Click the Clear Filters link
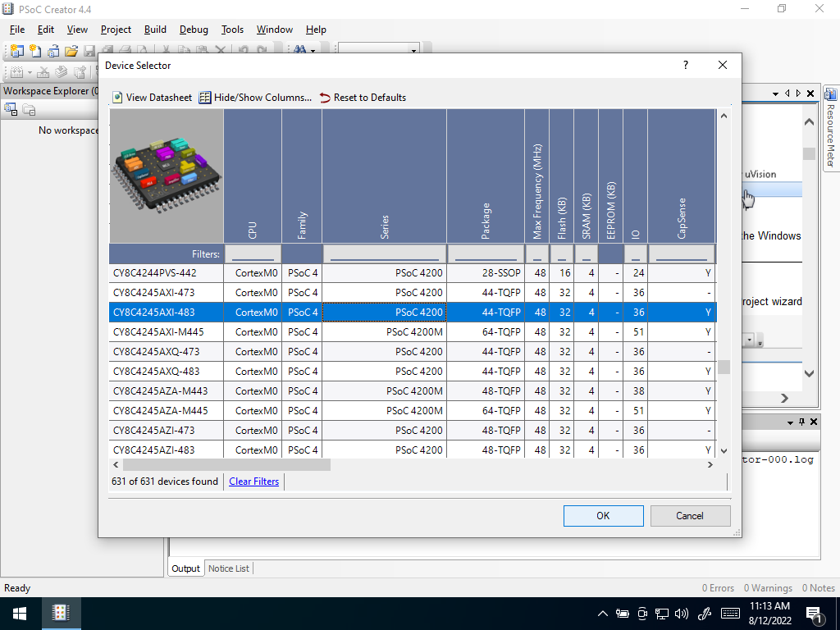Viewport: 840px width, 630px height. point(254,481)
